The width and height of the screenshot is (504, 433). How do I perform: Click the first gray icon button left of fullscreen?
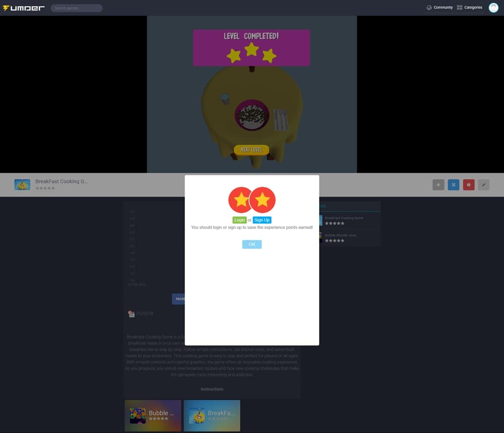pos(438,185)
